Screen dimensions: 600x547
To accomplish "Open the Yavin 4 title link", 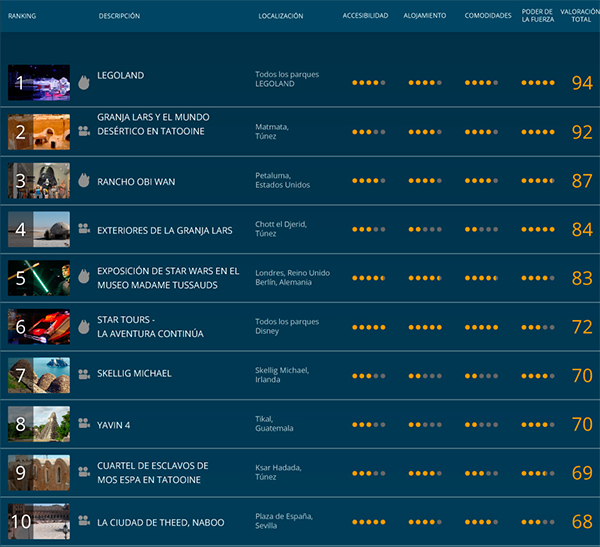I will 113,425.
